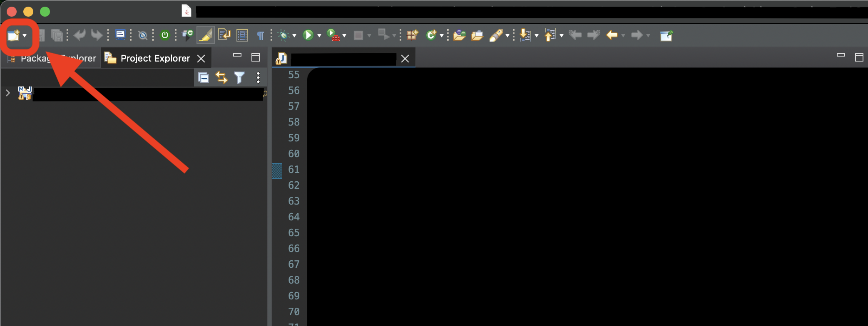Maximize the Project Explorer view
The width and height of the screenshot is (868, 326).
click(x=256, y=57)
